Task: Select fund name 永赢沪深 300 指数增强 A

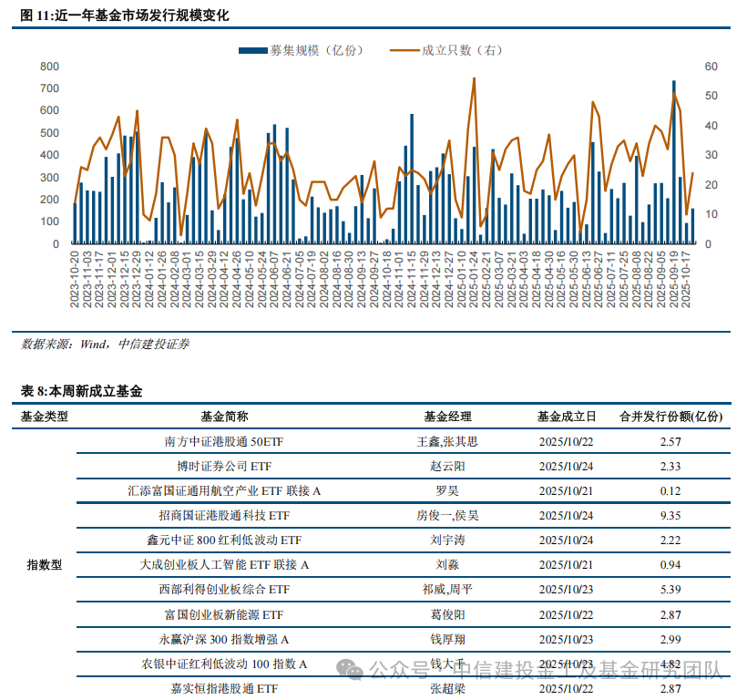Action: click(x=224, y=640)
